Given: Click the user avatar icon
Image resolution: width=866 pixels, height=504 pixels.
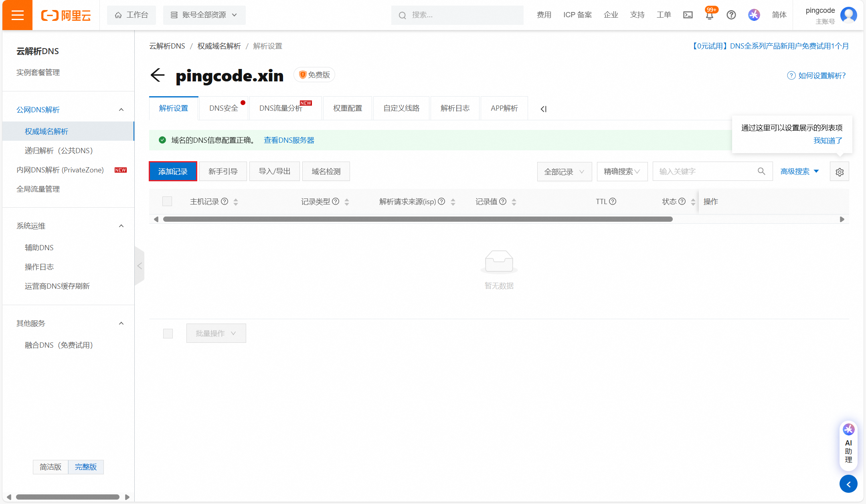Looking at the screenshot, I should tap(849, 15).
